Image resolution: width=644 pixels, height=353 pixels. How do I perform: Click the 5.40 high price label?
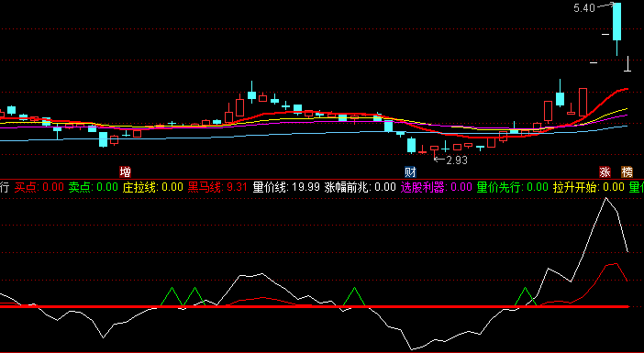(x=584, y=8)
